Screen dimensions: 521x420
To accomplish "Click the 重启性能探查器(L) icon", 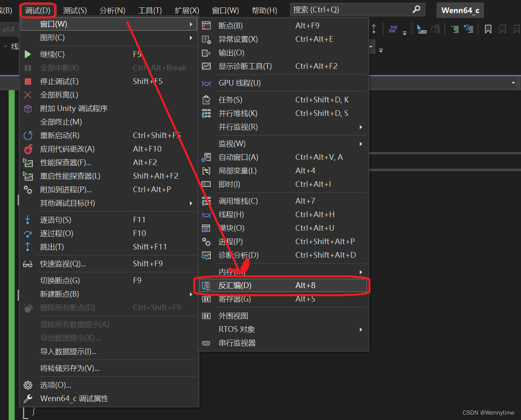I will pos(28,176).
